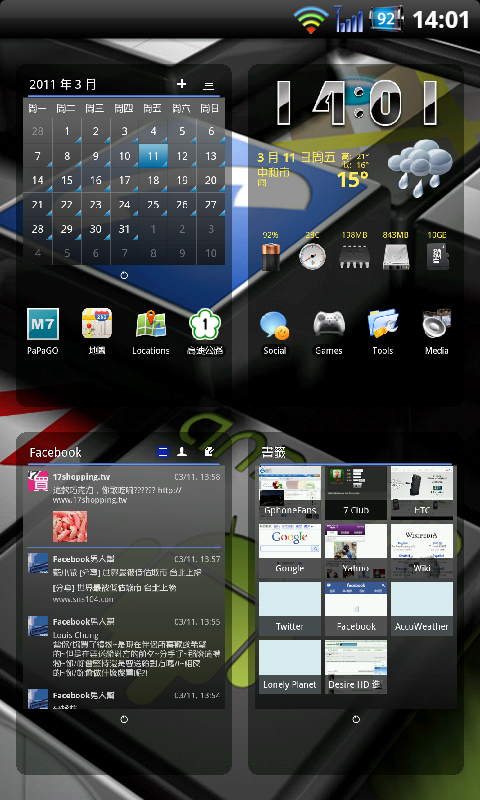Screen dimensions: 480x800
Task: Open the 15° temperature weather reading
Action: click(x=352, y=179)
